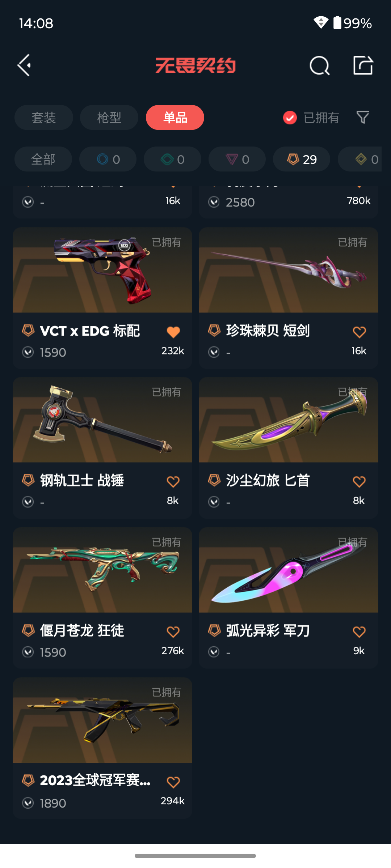The width and height of the screenshot is (391, 868).
Task: Switch to the 枪型 tab
Action: coord(109,118)
